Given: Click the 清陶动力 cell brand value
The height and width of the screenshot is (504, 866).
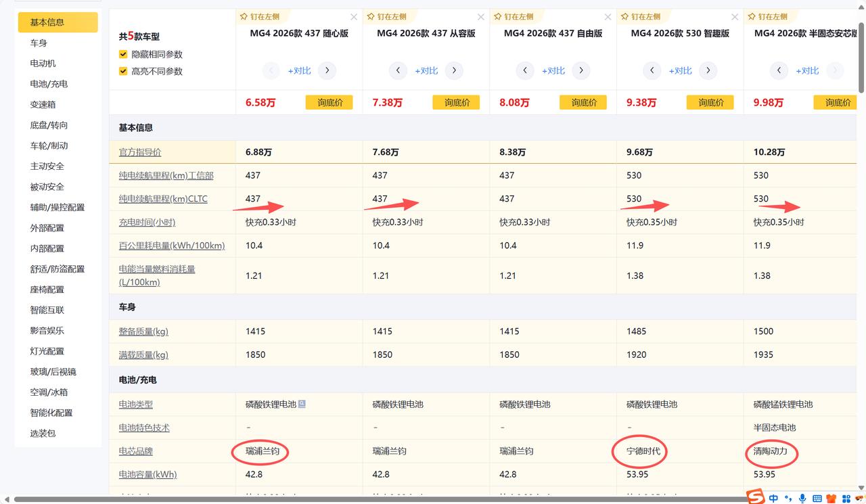Looking at the screenshot, I should (x=771, y=451).
